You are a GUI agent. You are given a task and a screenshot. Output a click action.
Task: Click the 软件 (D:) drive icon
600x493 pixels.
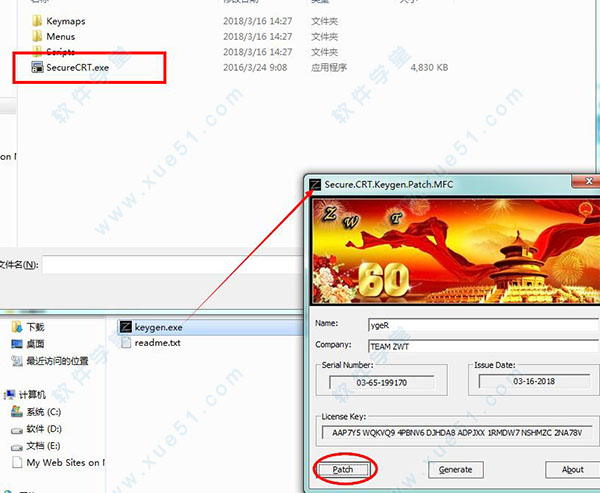coord(17,430)
